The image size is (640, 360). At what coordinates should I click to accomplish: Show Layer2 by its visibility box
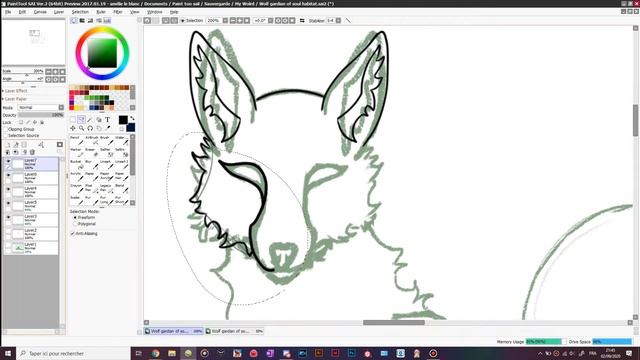tap(8, 231)
